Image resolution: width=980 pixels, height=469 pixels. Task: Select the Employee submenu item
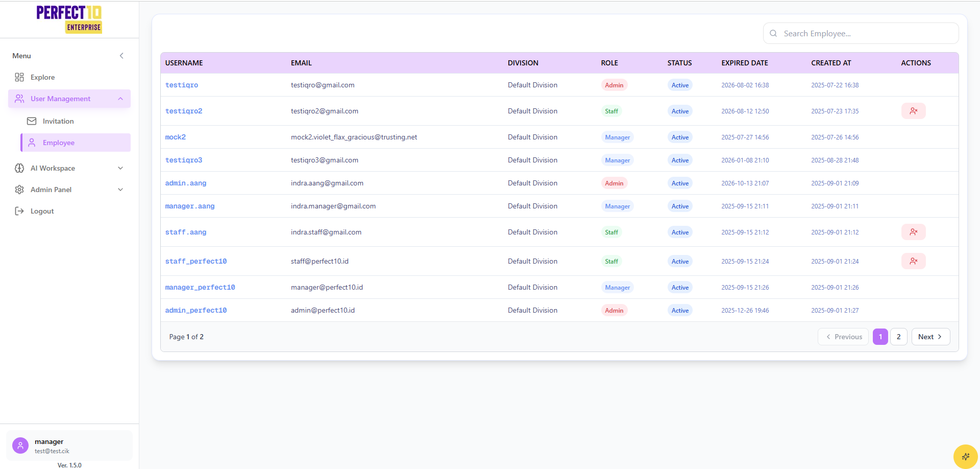[x=76, y=143]
